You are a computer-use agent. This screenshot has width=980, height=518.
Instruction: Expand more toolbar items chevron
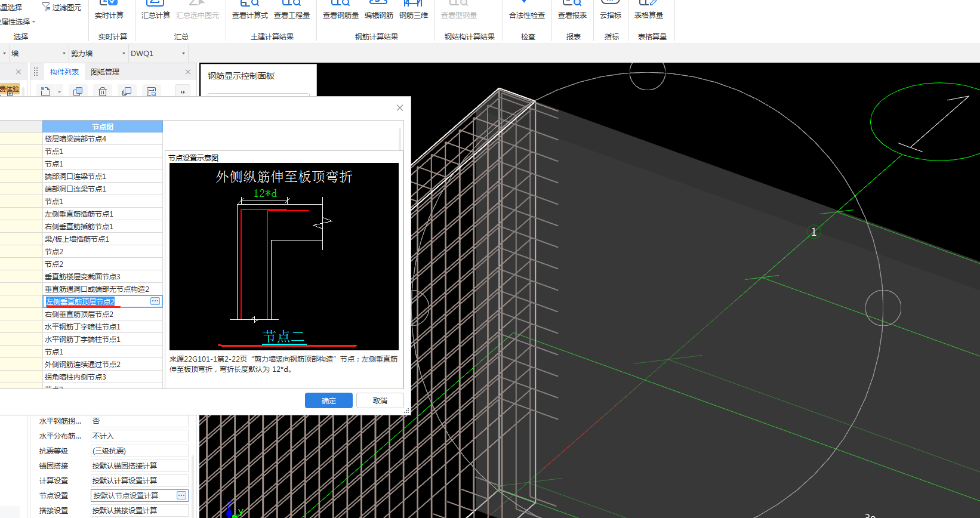(182, 91)
